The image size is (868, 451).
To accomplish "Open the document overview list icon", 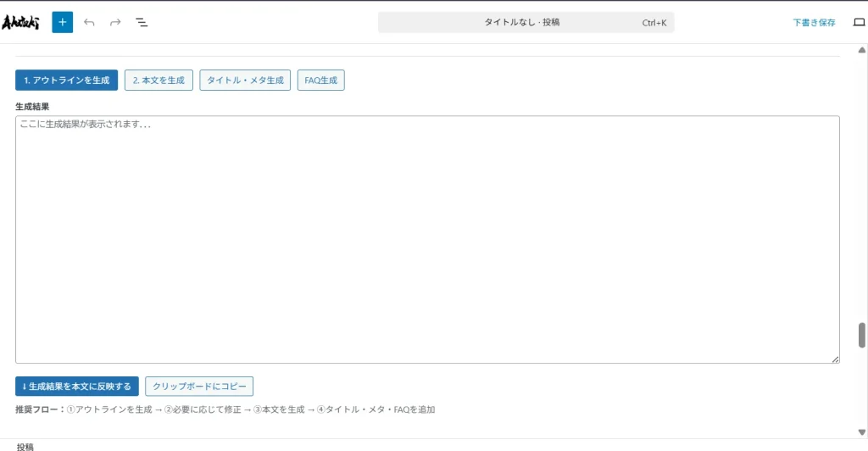I will pos(142,22).
